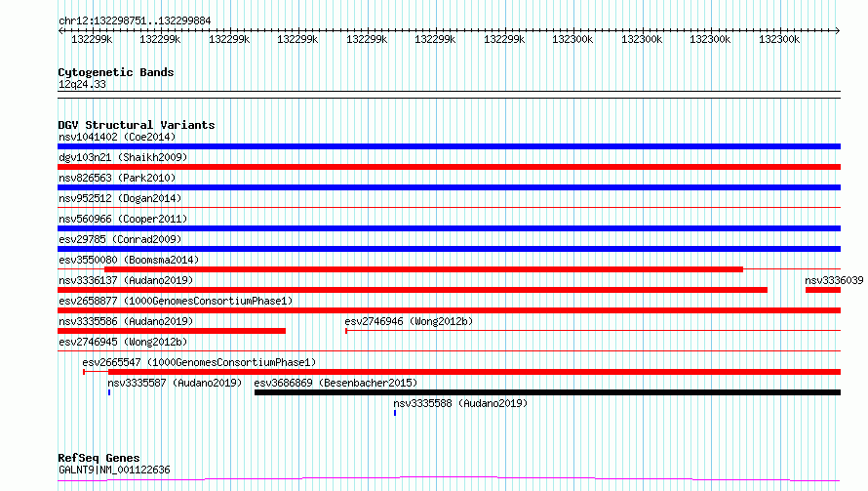Select the dgv103n21 (Shaikh2009) red bar
The image size is (868, 491).
tap(449, 167)
